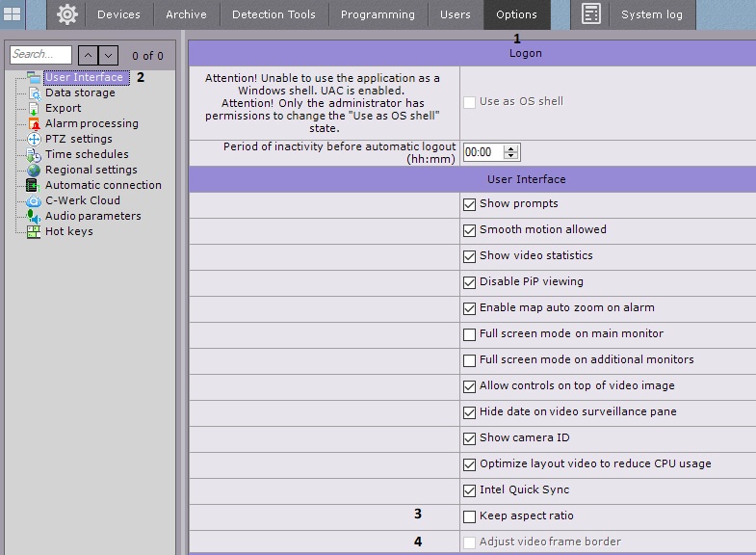Switch to the Devices tab
The image size is (756, 555).
click(x=118, y=14)
